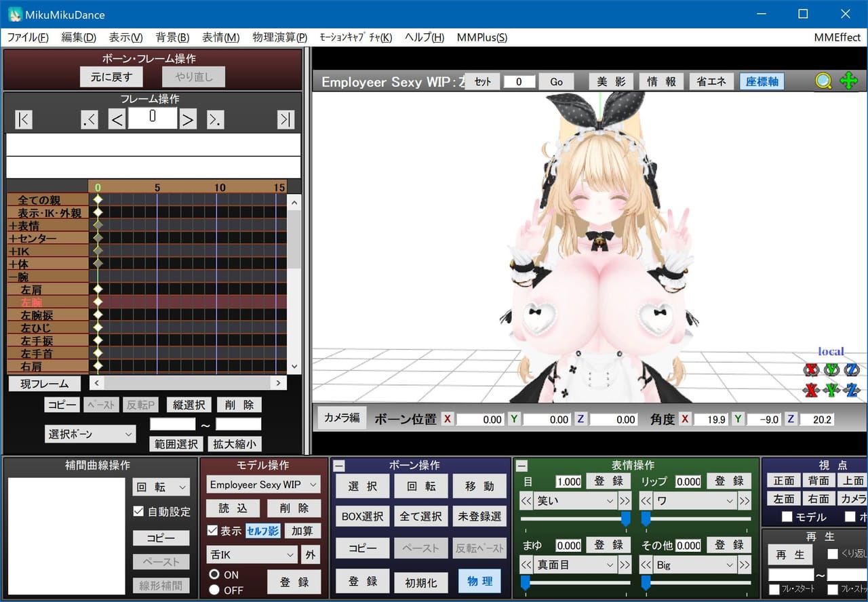Click the frame number input field

pos(153,118)
